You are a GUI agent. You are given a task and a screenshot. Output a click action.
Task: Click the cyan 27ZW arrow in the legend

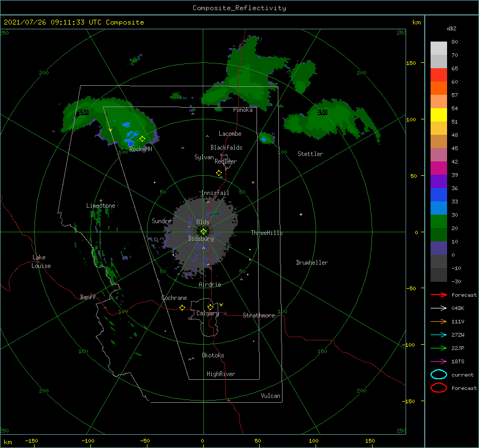439,335
